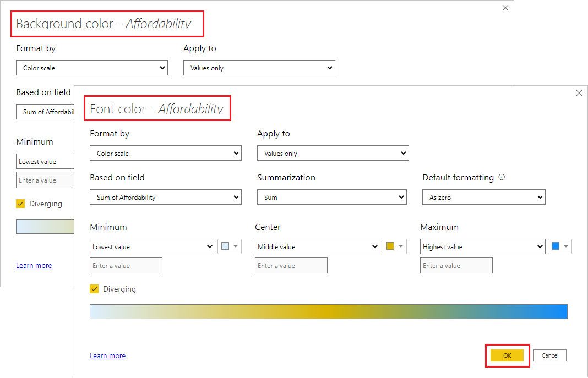Click the Maximum label
The width and height of the screenshot is (588, 378).
[x=439, y=227]
